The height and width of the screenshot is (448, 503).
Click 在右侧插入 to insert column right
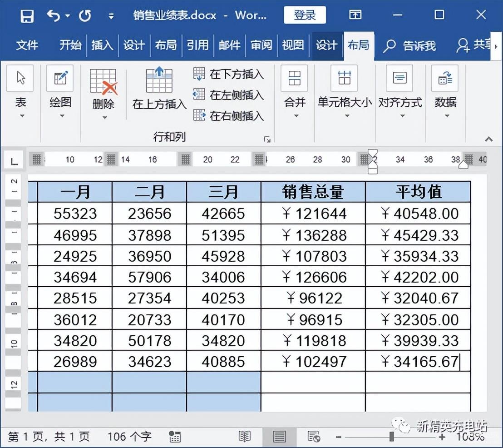tap(229, 115)
